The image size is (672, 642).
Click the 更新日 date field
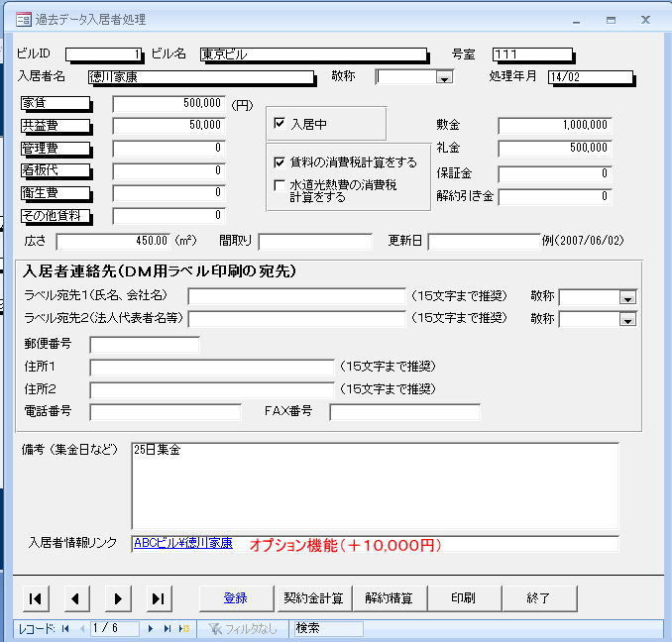click(x=485, y=241)
